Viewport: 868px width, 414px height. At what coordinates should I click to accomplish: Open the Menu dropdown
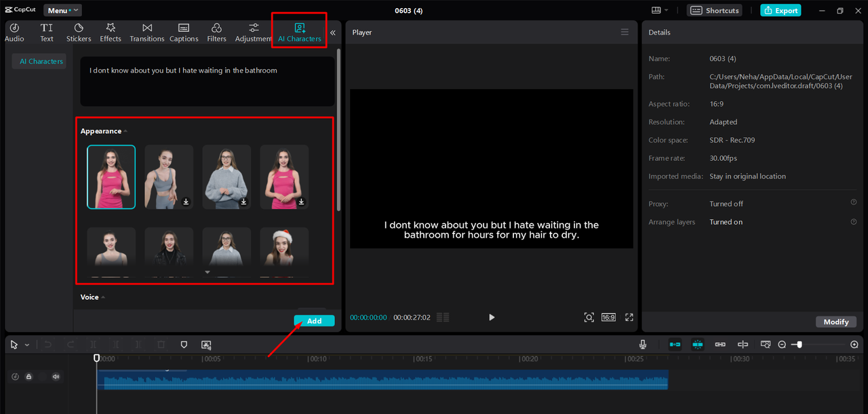click(x=62, y=10)
